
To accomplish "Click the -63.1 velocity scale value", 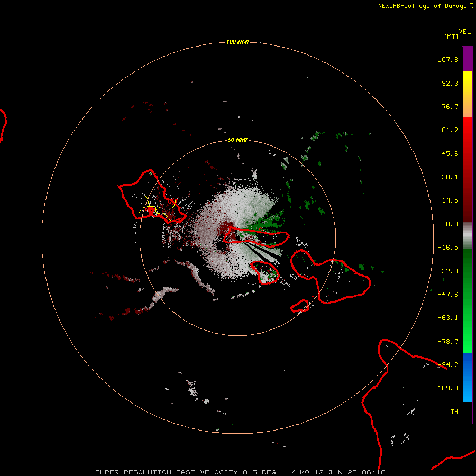I will [x=448, y=318].
